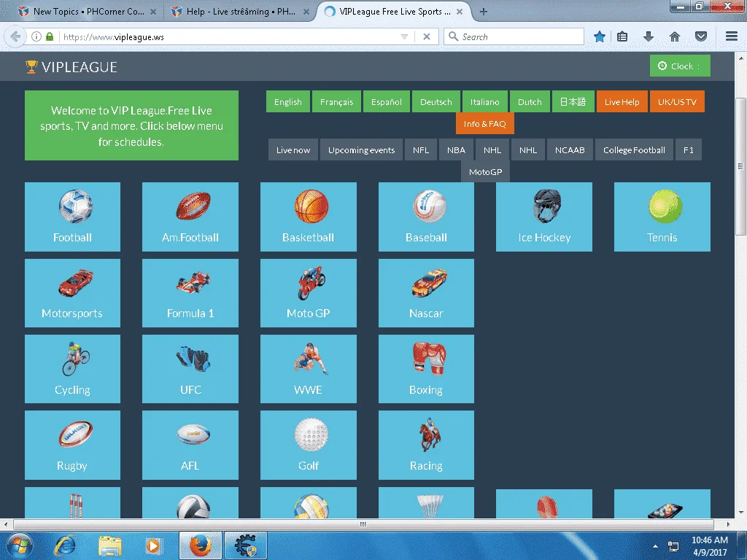This screenshot has height=560, width=747.
Task: Open a new browser tab
Action: pyautogui.click(x=484, y=12)
